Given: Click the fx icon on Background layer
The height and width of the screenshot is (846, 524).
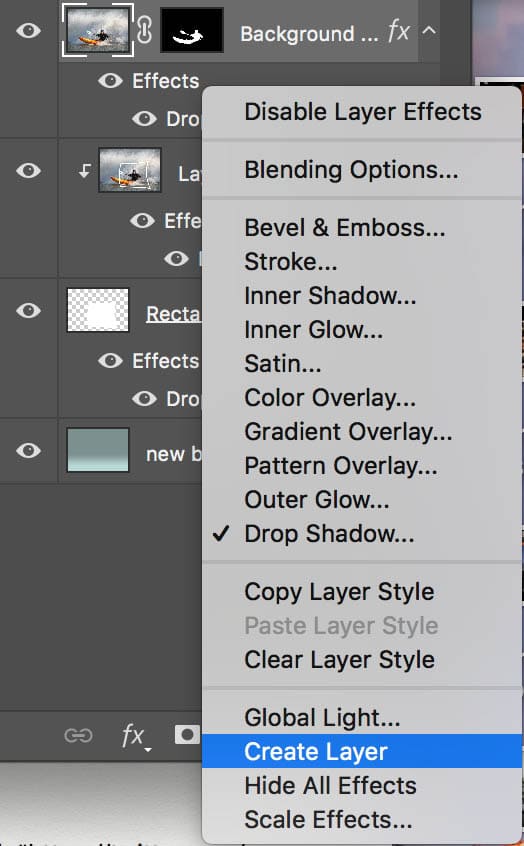Looking at the screenshot, I should pos(398,31).
